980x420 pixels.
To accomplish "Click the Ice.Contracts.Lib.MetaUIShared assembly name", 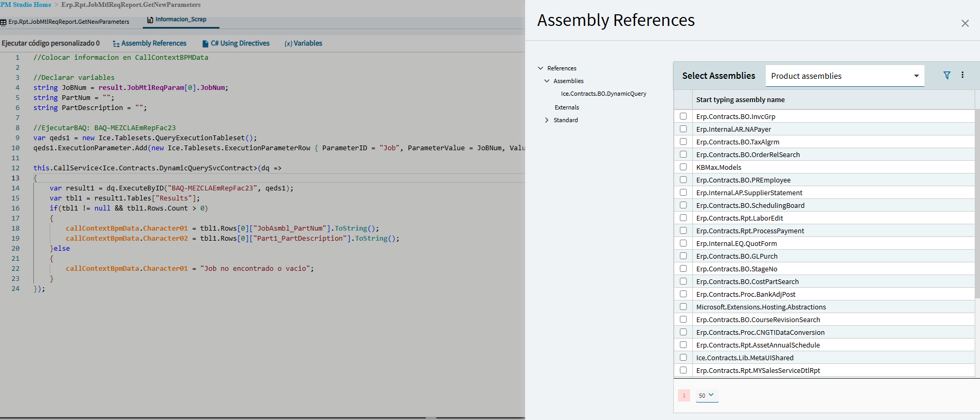I will [745, 358].
